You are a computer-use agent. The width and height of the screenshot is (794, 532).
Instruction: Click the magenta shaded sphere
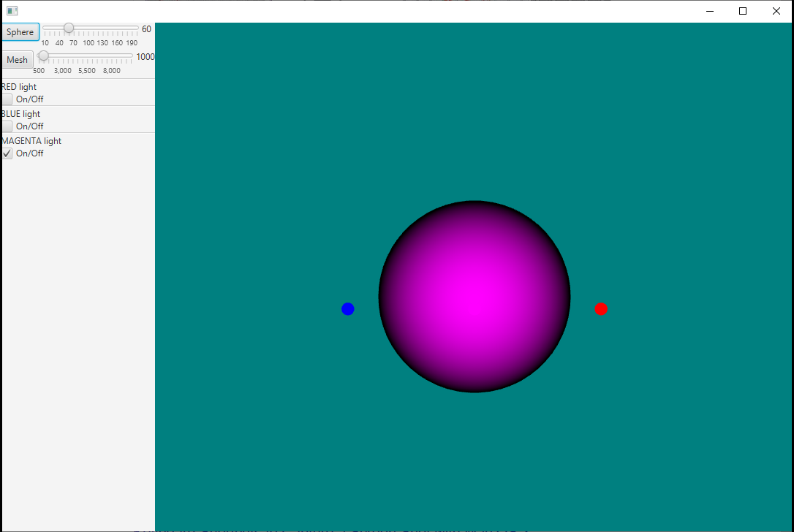click(x=474, y=297)
